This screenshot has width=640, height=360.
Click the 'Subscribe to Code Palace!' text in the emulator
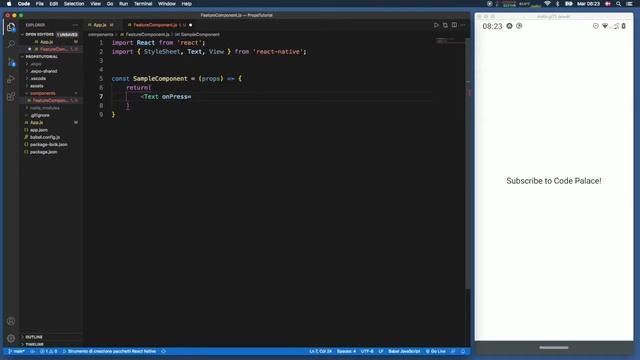[x=553, y=181]
